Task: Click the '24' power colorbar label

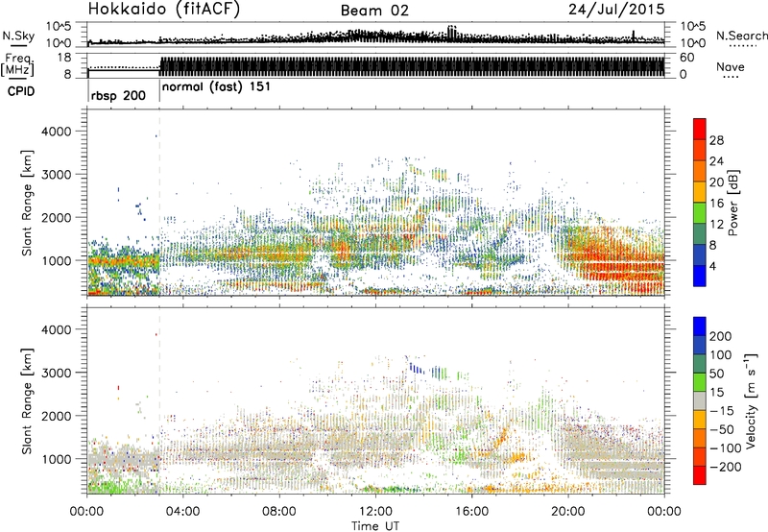Action: [716, 161]
